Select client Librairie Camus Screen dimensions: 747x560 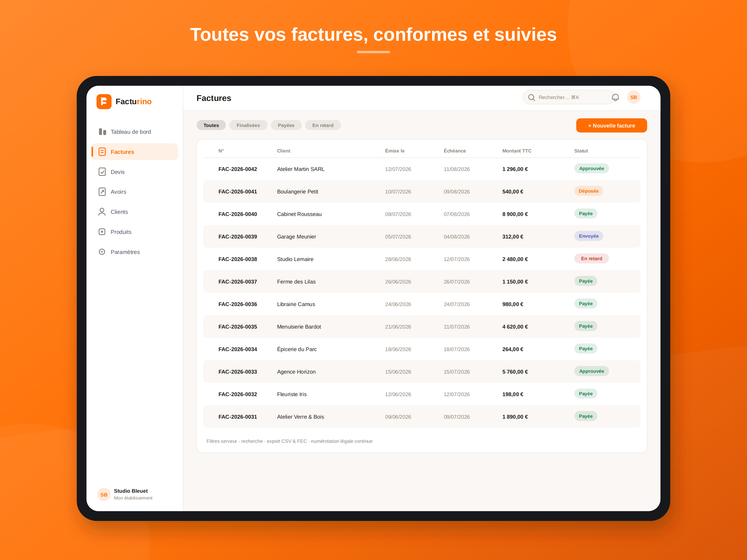click(296, 304)
